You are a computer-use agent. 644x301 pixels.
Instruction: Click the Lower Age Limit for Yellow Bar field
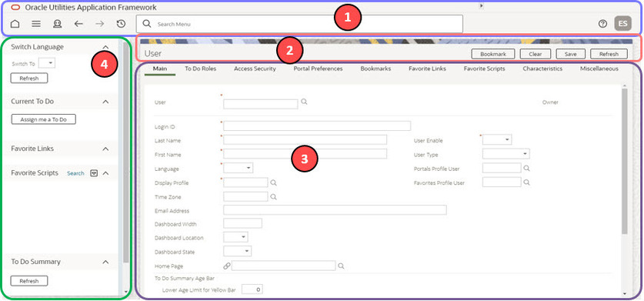tap(252, 289)
